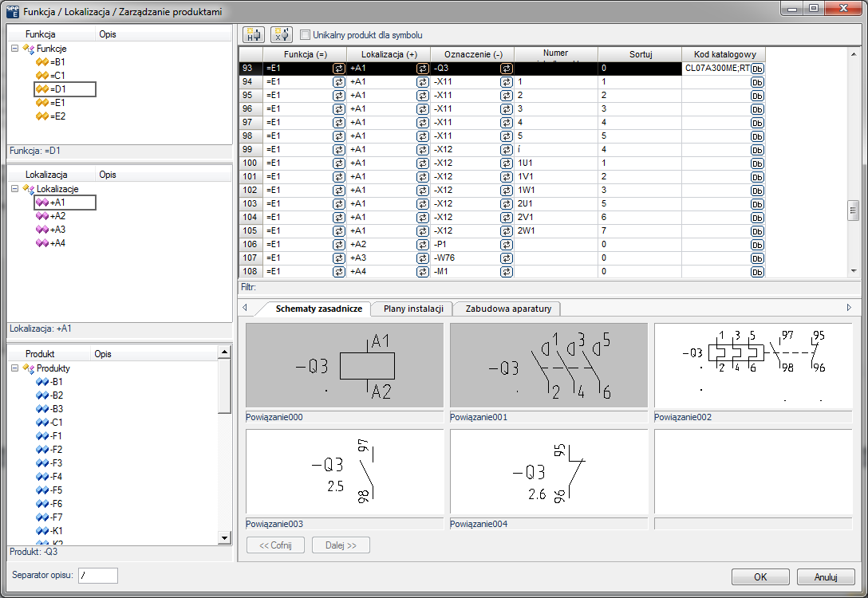Select function =E2 in the tree
The height and width of the screenshot is (598, 868).
[x=57, y=116]
